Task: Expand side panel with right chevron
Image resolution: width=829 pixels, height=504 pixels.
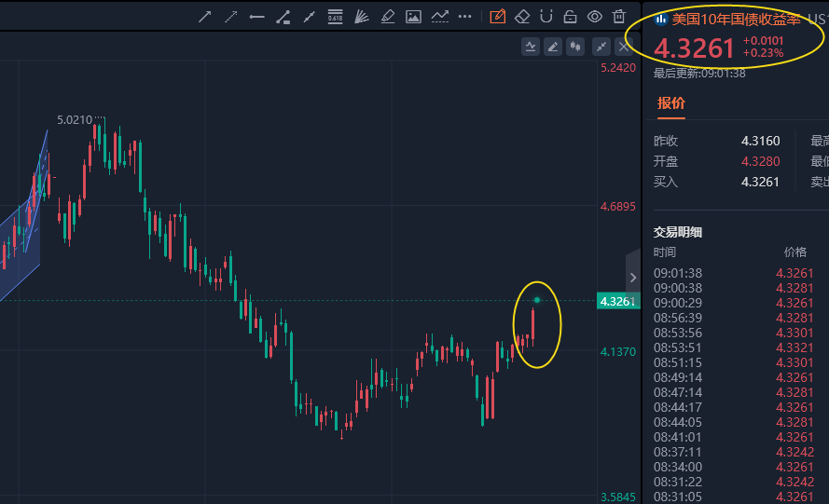Action: [x=633, y=278]
